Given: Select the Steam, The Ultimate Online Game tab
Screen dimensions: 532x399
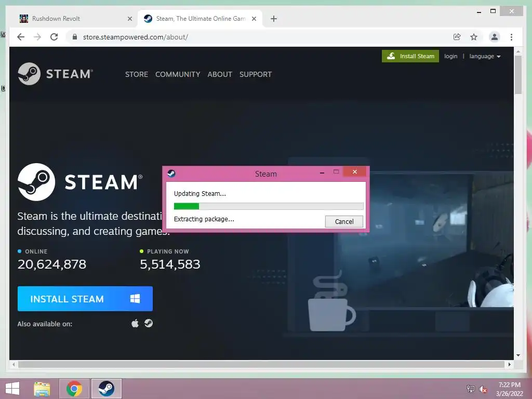Looking at the screenshot, I should pos(200,19).
